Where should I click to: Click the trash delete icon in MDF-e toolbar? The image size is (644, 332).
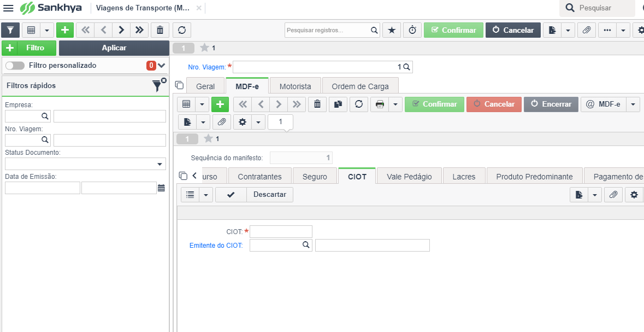pos(317,104)
